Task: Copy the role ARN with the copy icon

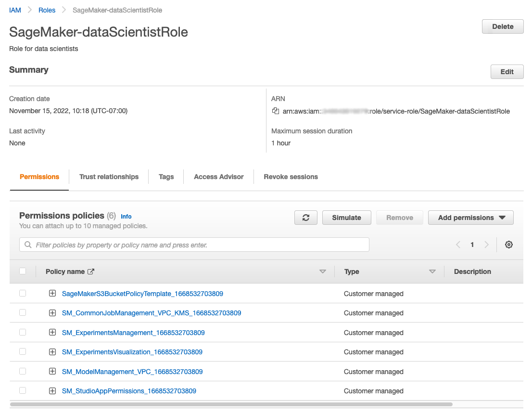Action: point(276,111)
